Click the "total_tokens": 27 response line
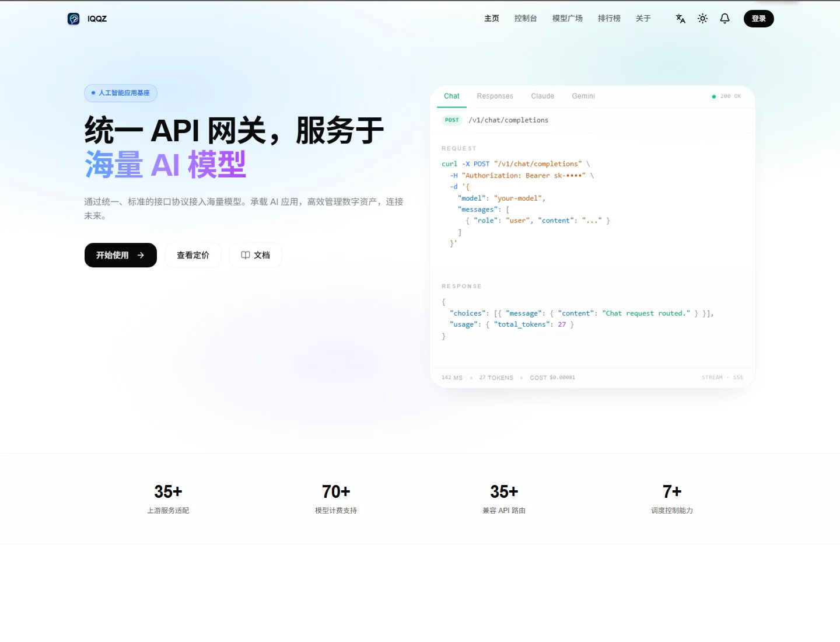 point(512,325)
